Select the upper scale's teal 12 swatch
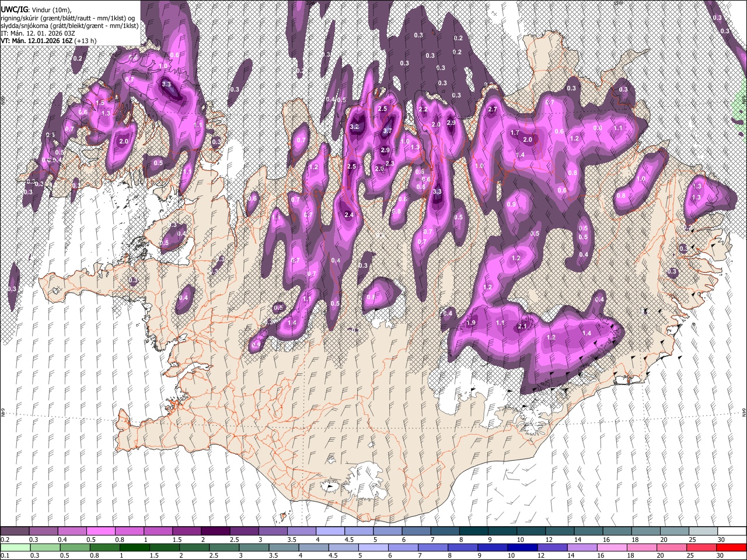This screenshot has width=747, height=560. click(559, 531)
